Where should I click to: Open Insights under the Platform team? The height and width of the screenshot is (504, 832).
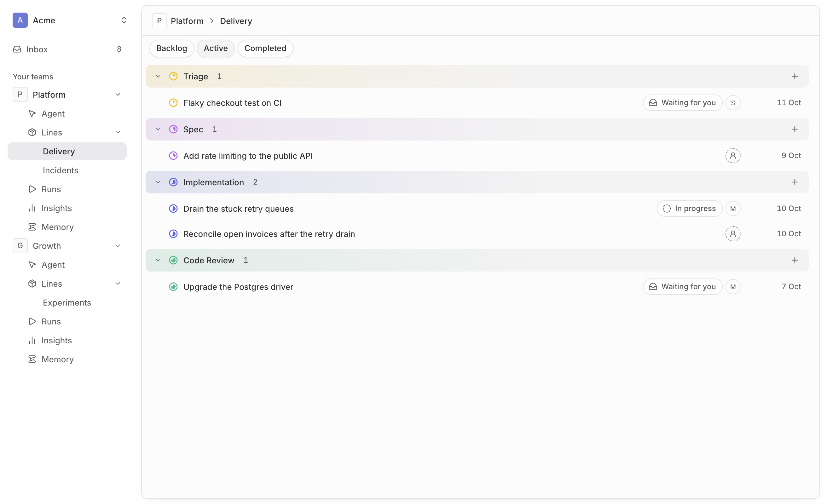coord(67,208)
